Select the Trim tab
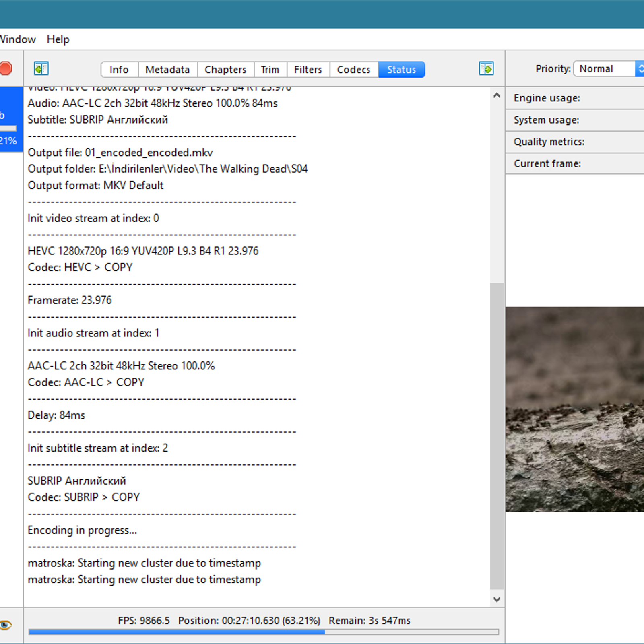Image resolution: width=644 pixels, height=644 pixels. (270, 70)
